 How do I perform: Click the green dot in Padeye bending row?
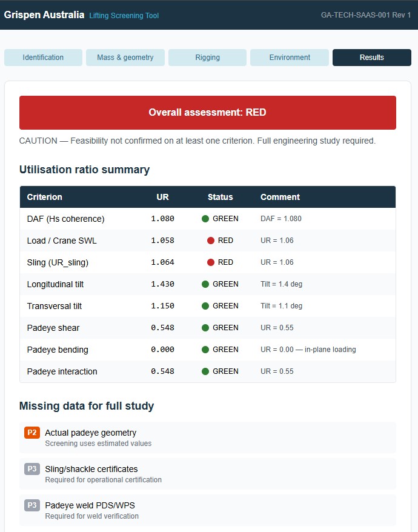[x=205, y=350]
